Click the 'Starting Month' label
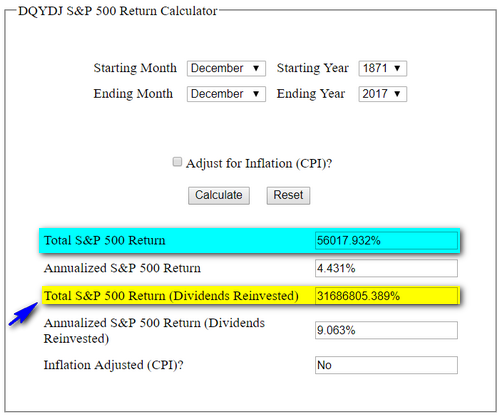This screenshot has height=417, width=500. click(135, 68)
